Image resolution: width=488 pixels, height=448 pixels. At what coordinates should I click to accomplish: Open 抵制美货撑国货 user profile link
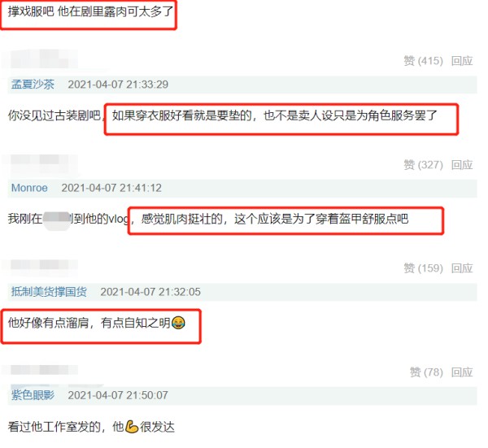point(49,292)
